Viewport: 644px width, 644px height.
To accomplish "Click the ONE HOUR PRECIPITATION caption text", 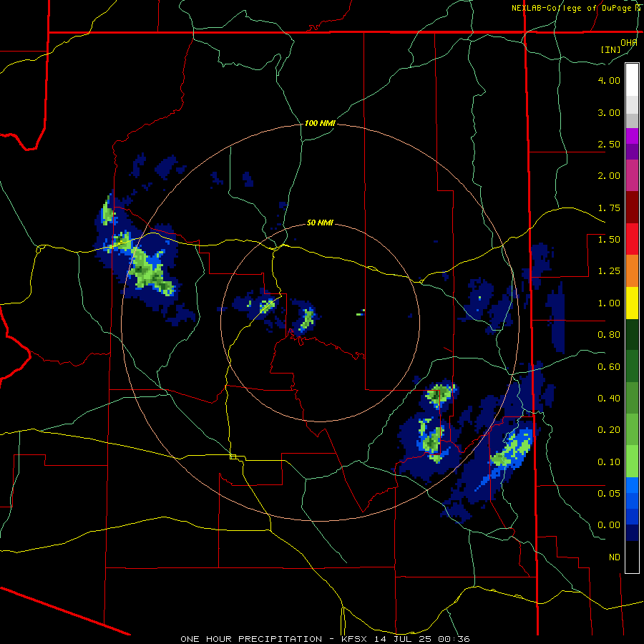I will point(251,639).
